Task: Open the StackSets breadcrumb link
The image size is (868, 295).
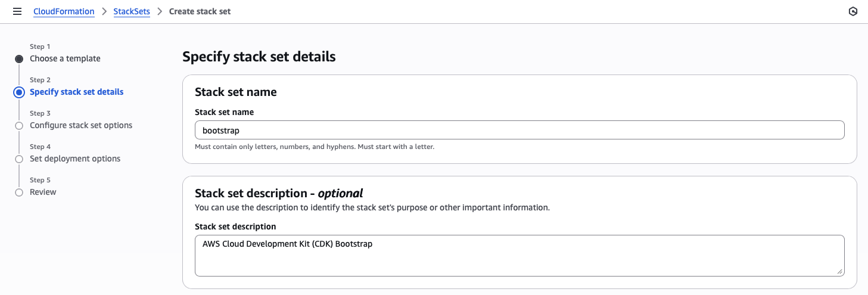Action: 132,11
